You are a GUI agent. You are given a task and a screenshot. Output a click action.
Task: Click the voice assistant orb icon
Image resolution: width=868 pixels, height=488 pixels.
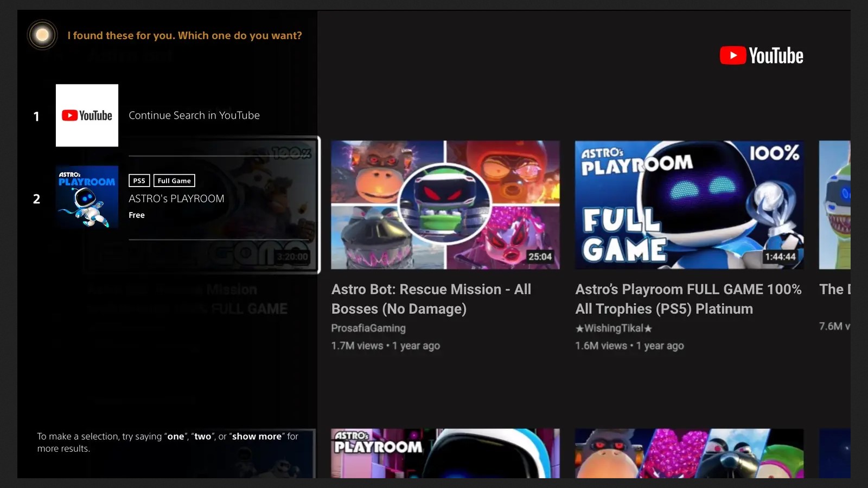[x=42, y=35]
